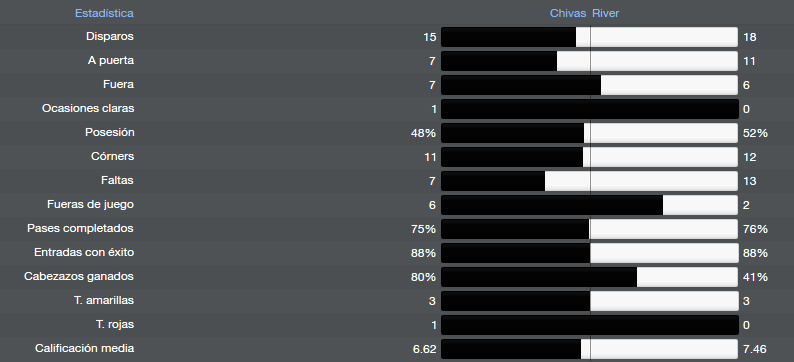Screen dimensions: 794x362
Task: Select the Disparos statistic row label
Action: [x=109, y=36]
